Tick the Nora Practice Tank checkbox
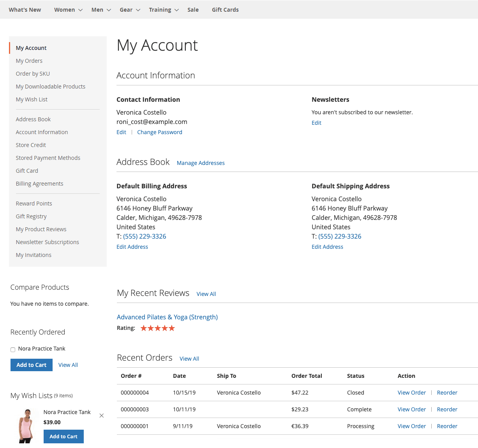The image size is (478, 448). click(13, 350)
